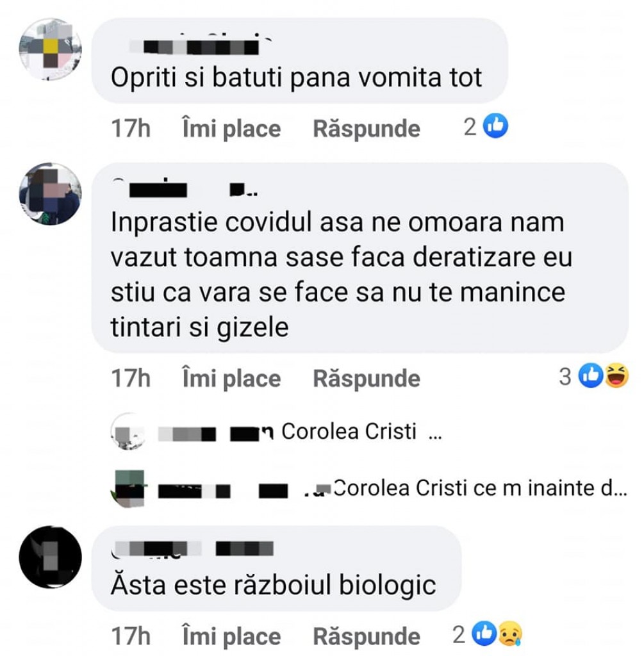The image size is (644, 656).
Task: Like the 'Opriti si batuti' comment via Îmi place
Action: (231, 128)
